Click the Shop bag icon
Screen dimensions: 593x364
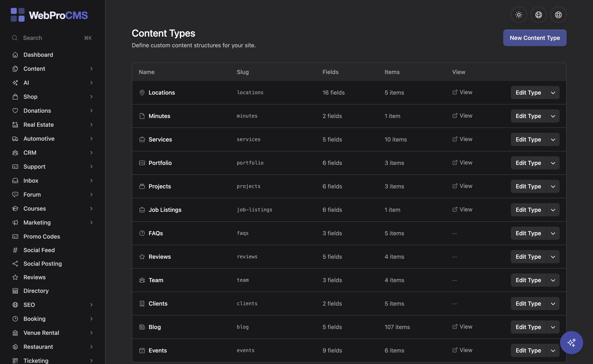[x=15, y=96]
